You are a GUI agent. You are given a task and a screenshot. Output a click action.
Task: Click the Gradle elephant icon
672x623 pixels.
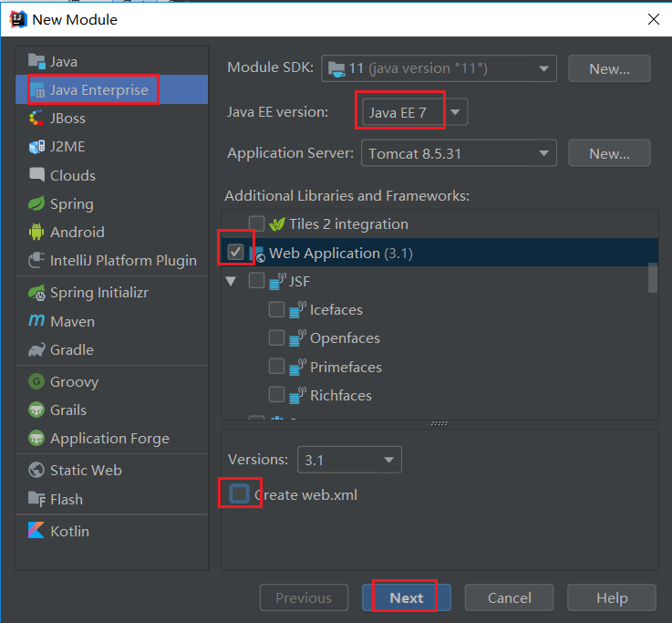(x=36, y=350)
